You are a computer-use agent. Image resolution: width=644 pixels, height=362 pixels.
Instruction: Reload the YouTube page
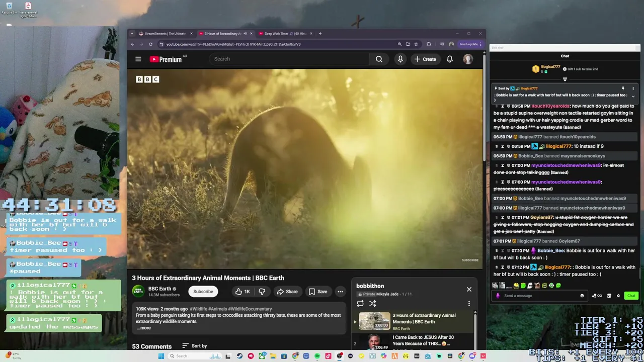pos(150,44)
